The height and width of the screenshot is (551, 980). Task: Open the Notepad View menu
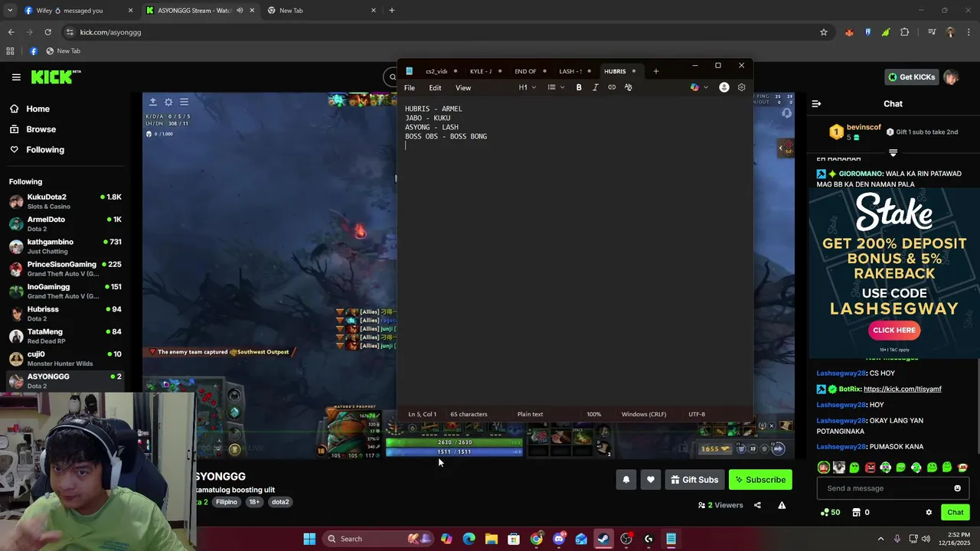click(x=463, y=88)
